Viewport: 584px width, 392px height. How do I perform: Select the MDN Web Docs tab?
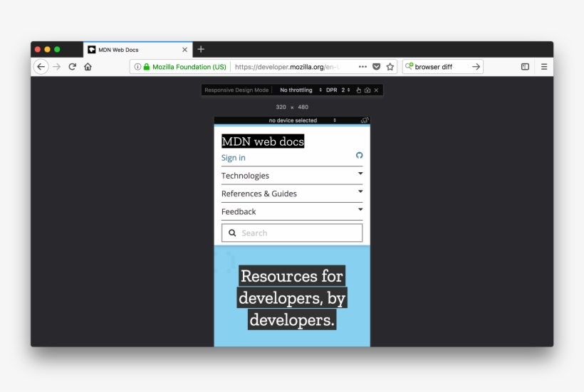[137, 50]
